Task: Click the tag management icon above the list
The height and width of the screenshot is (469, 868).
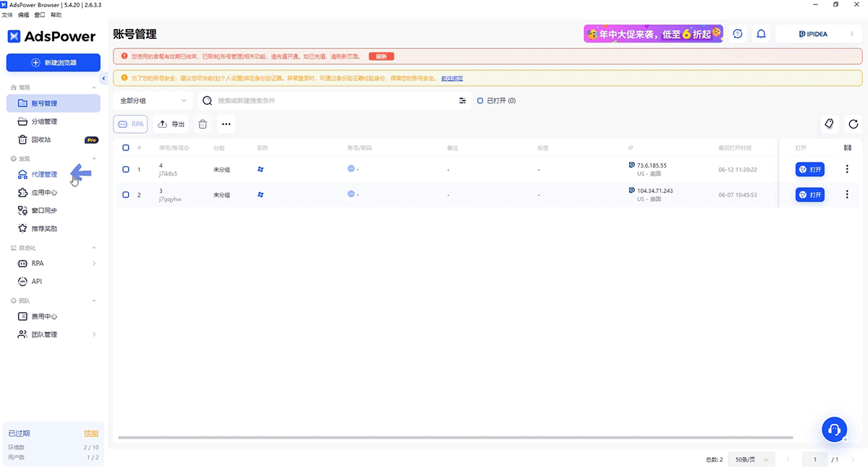Action: click(829, 124)
